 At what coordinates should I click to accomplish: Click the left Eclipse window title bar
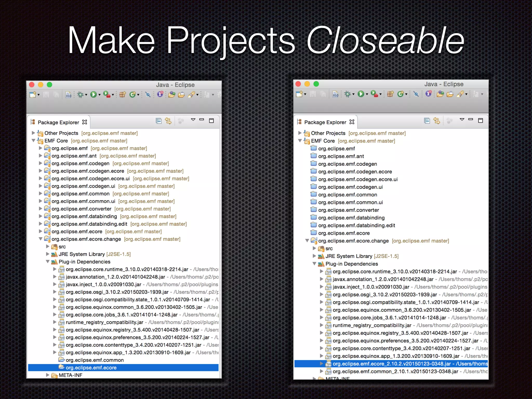tap(124, 85)
